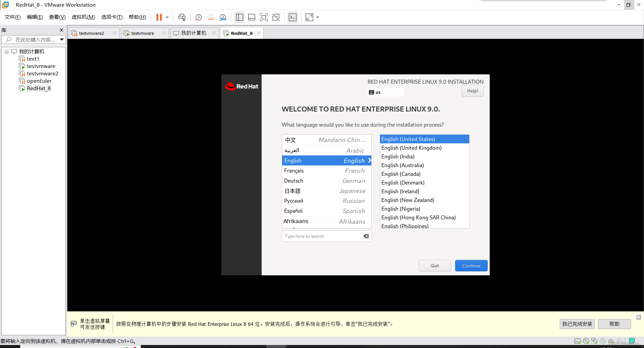Click the 帮助 button in the info bar
This screenshot has height=348, width=644.
pyautogui.click(x=614, y=324)
